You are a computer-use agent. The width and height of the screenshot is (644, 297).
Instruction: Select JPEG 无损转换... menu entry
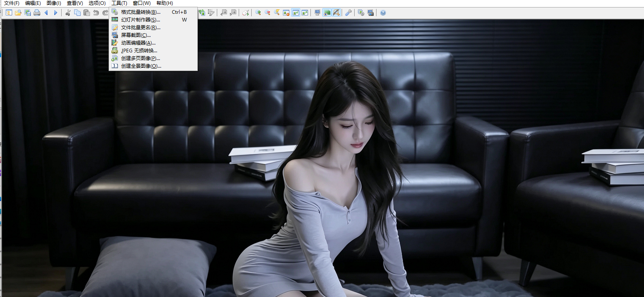pyautogui.click(x=153, y=51)
